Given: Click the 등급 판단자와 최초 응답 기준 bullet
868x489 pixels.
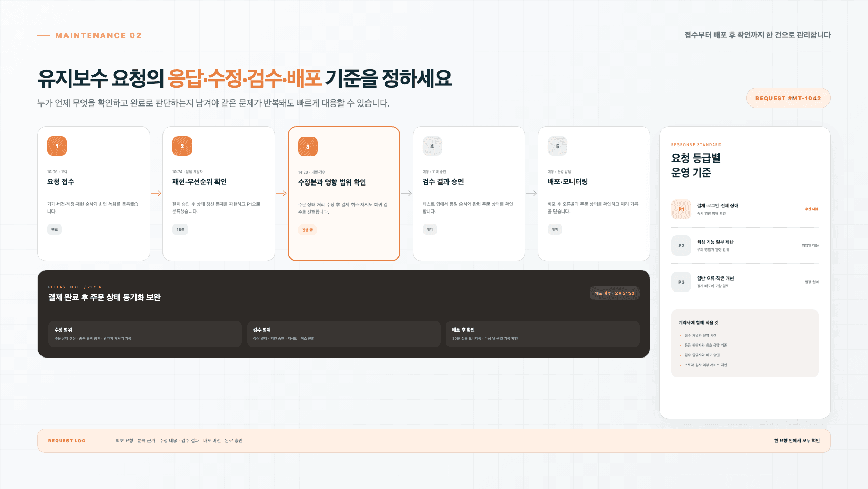Looking at the screenshot, I should coord(706,346).
